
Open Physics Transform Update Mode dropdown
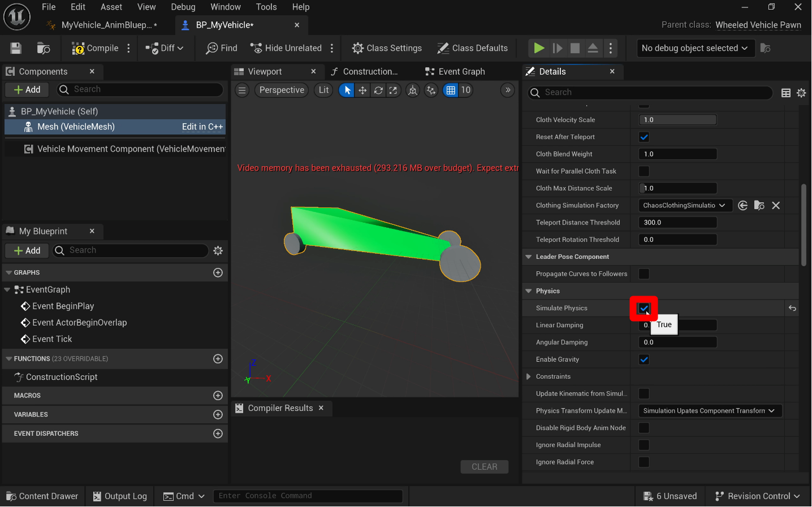pyautogui.click(x=710, y=411)
